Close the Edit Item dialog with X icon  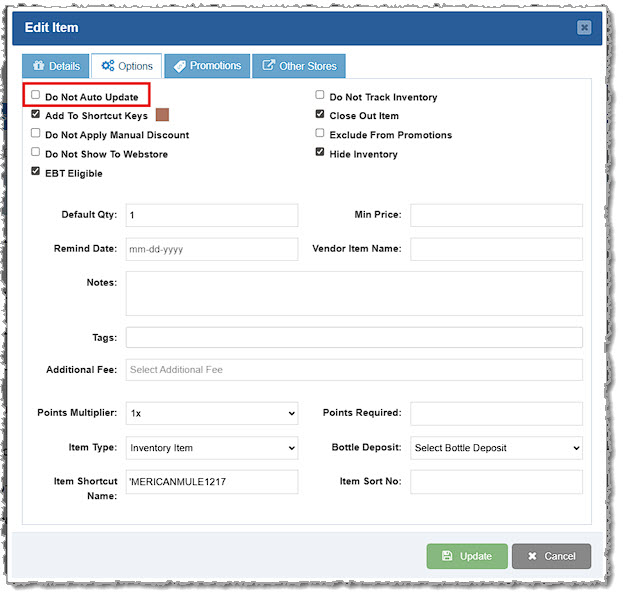[584, 27]
